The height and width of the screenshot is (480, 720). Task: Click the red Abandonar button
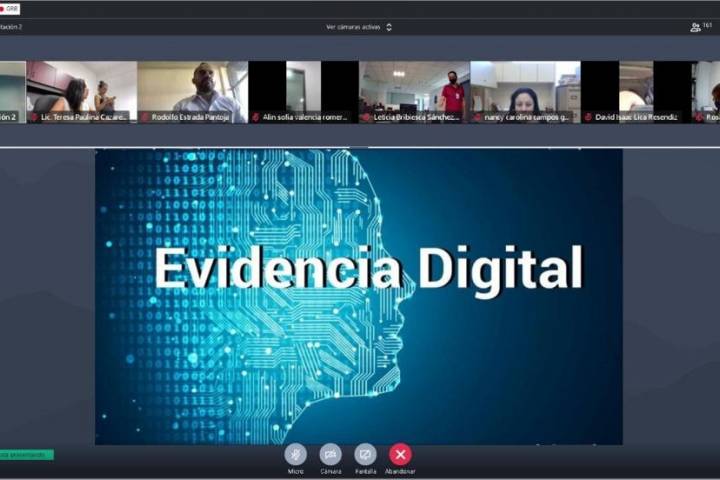[x=400, y=454]
